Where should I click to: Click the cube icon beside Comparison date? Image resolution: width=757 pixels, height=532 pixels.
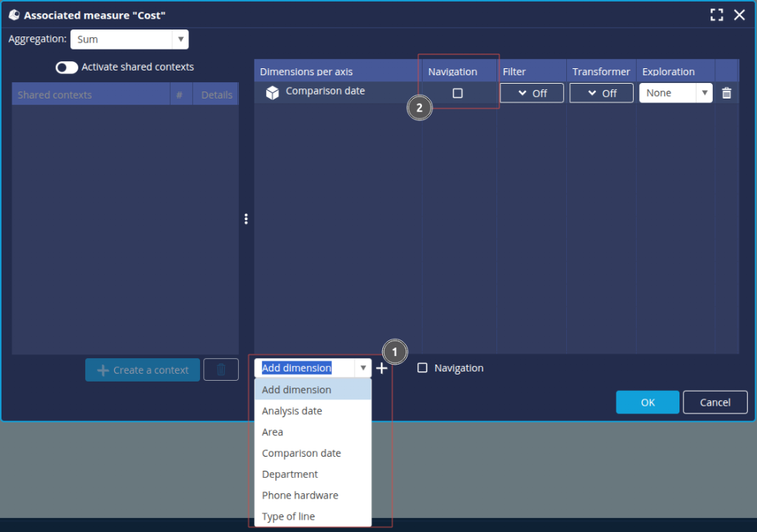tap(272, 92)
